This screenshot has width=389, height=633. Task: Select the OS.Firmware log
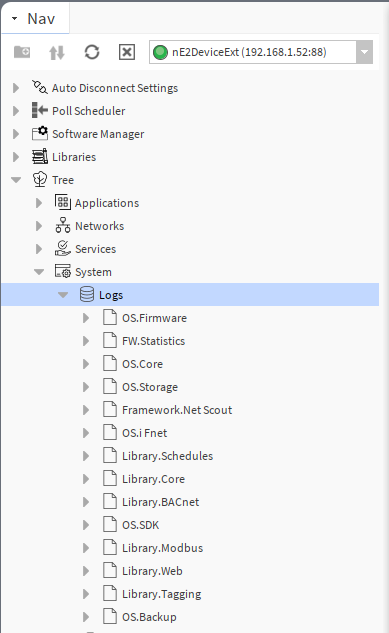coord(154,318)
